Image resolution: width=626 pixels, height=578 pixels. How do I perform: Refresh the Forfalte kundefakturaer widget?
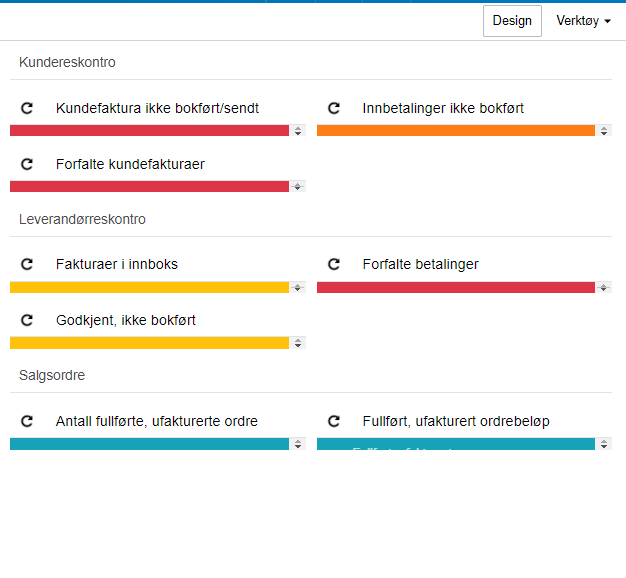point(27,164)
